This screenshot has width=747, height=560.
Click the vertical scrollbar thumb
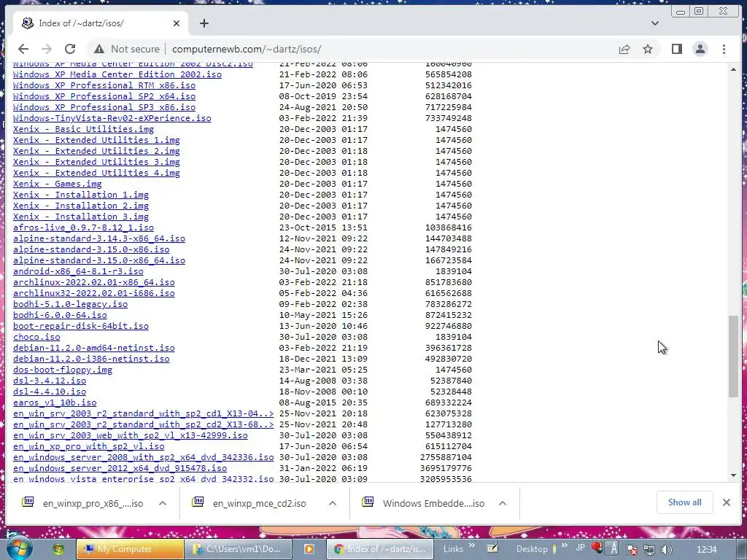(x=733, y=356)
